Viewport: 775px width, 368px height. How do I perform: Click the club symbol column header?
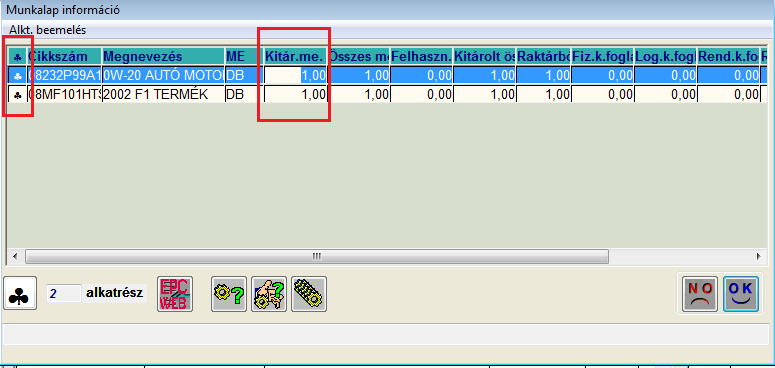pyautogui.click(x=17, y=56)
